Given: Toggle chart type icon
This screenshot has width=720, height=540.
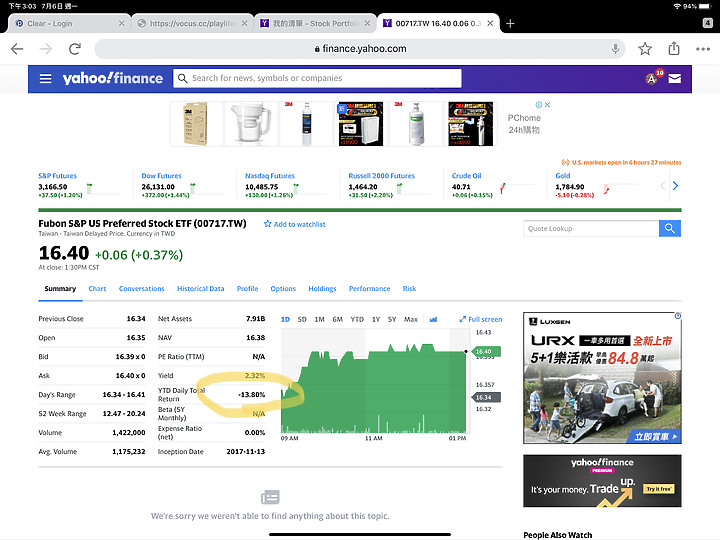Looking at the screenshot, I should [433, 319].
